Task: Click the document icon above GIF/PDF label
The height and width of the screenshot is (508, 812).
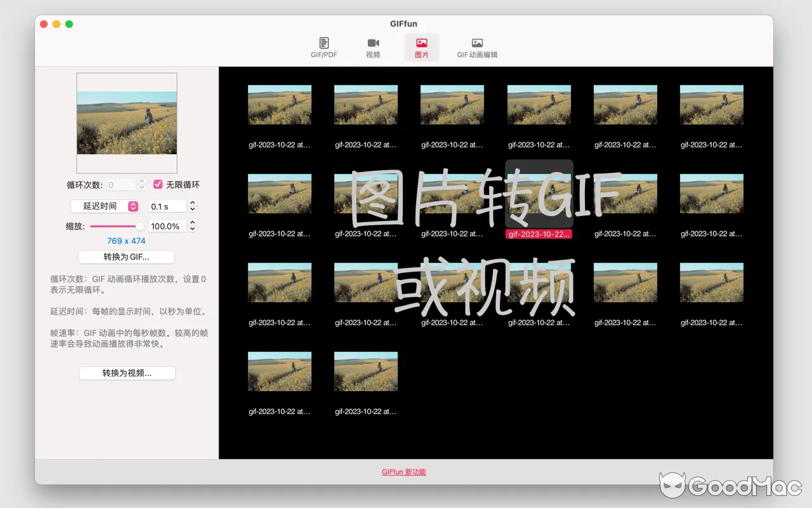Action: pos(324,43)
